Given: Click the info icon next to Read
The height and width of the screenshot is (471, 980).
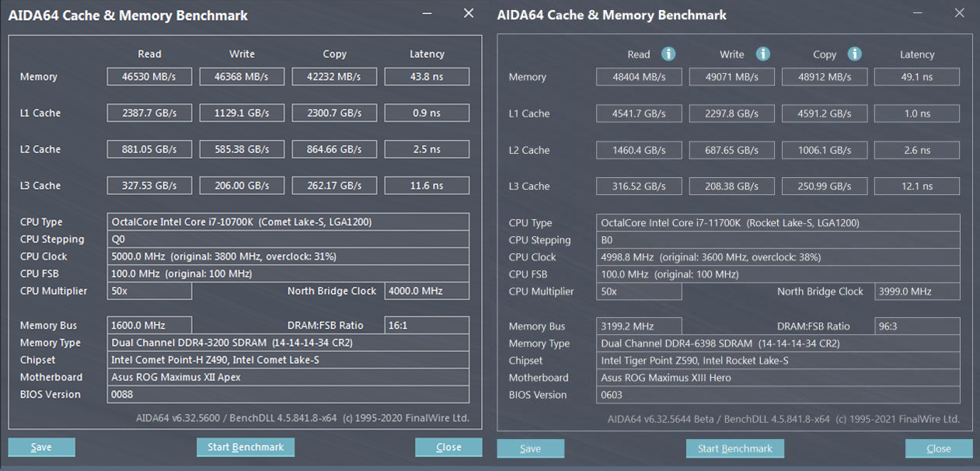Looking at the screenshot, I should coord(668,54).
